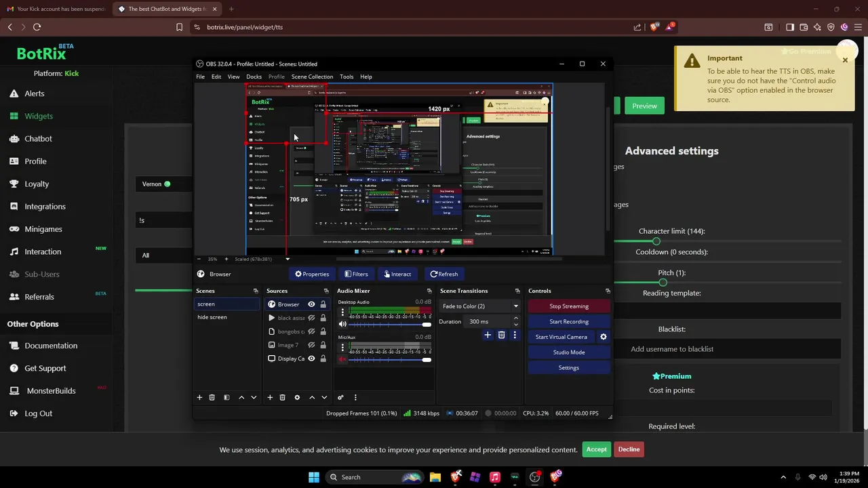Decrease transition duration with down arrow

(516, 325)
